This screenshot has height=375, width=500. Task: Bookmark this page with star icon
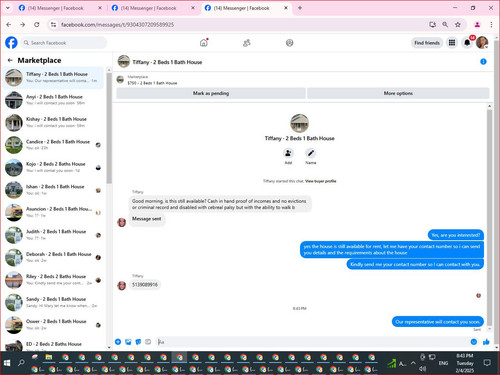point(458,24)
